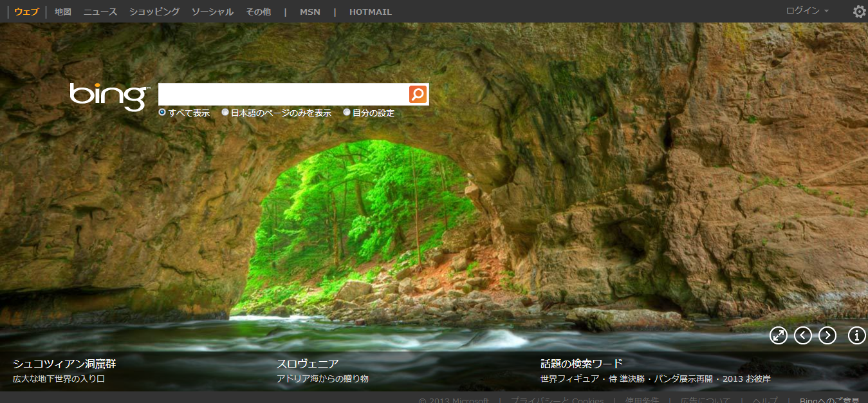Viewport: 868px width, 403px height.
Task: Click the Bing logo
Action: [x=109, y=97]
